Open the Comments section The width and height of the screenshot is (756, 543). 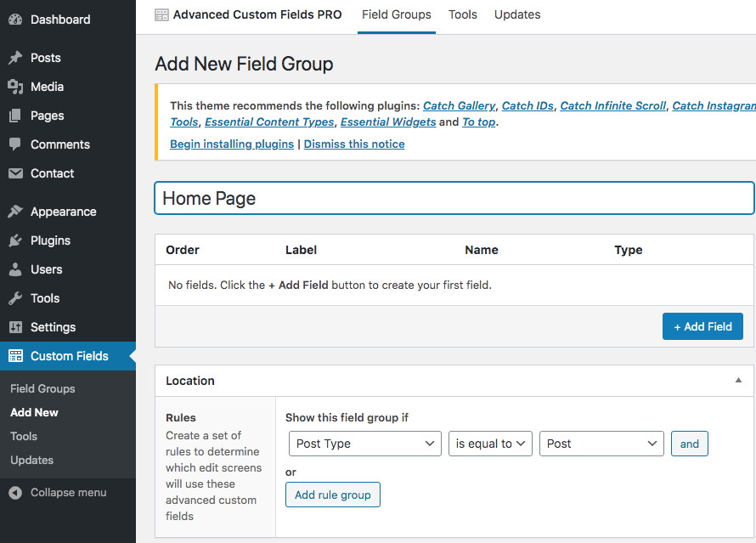[60, 144]
